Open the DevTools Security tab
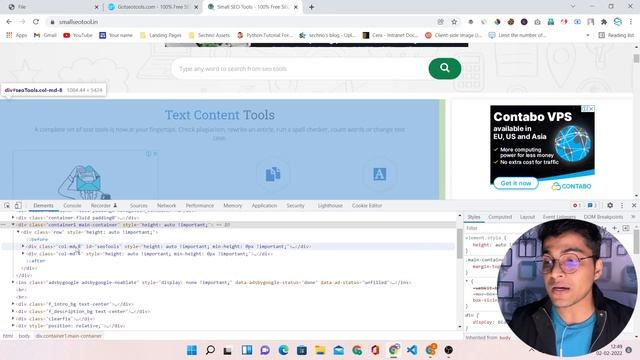This screenshot has width=640, height=360. click(295, 206)
